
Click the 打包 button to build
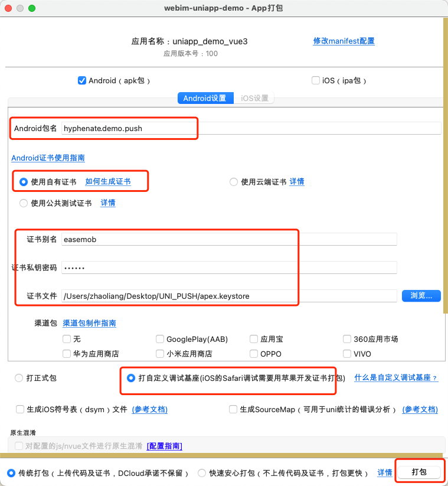point(419,472)
